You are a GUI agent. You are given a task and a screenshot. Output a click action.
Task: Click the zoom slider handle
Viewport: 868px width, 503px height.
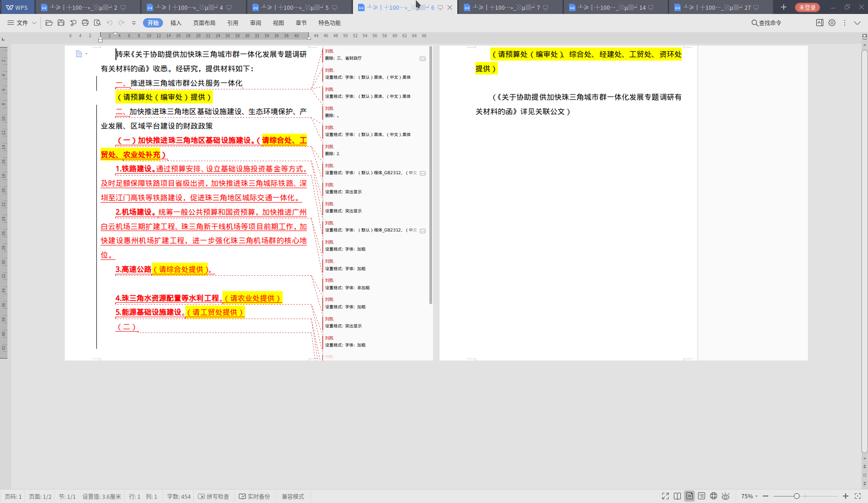797,496
